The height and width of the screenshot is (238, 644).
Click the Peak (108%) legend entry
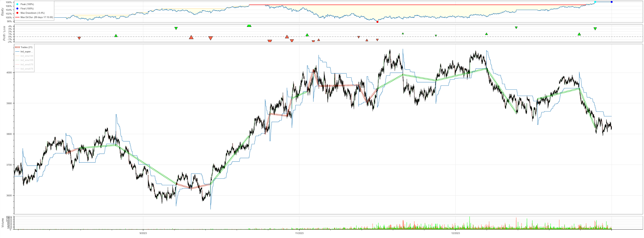(27, 4)
